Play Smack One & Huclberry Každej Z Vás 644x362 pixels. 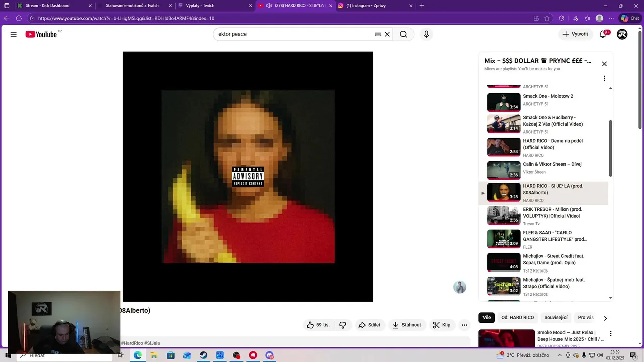(x=543, y=124)
